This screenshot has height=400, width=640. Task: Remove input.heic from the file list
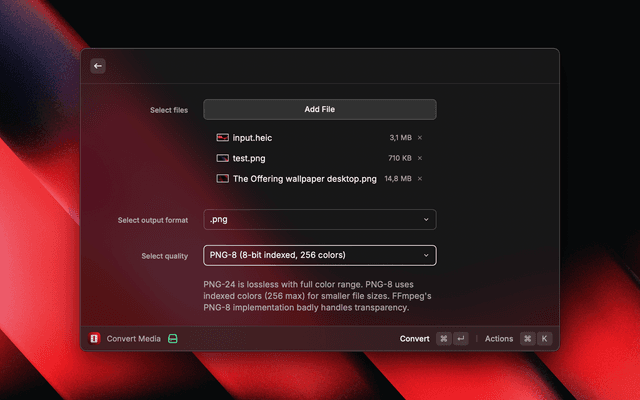click(420, 138)
